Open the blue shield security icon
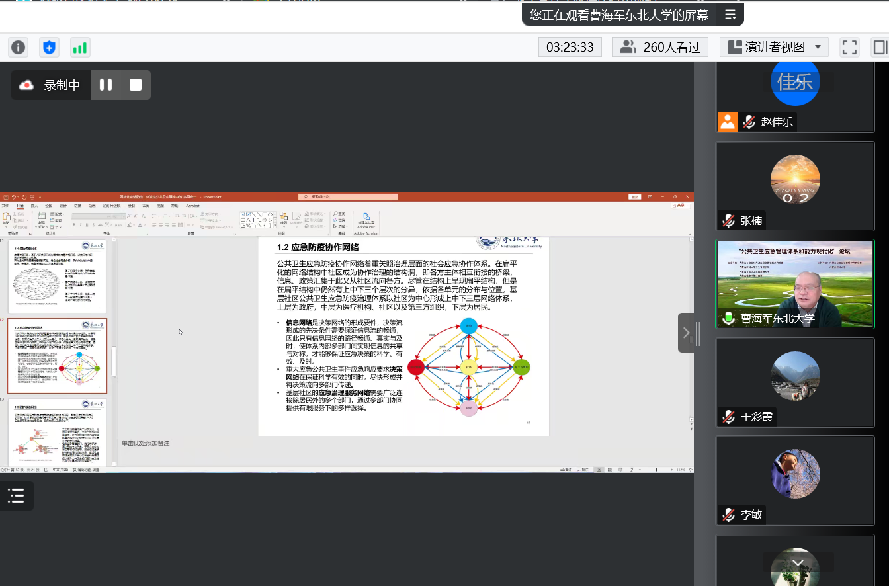 point(50,48)
